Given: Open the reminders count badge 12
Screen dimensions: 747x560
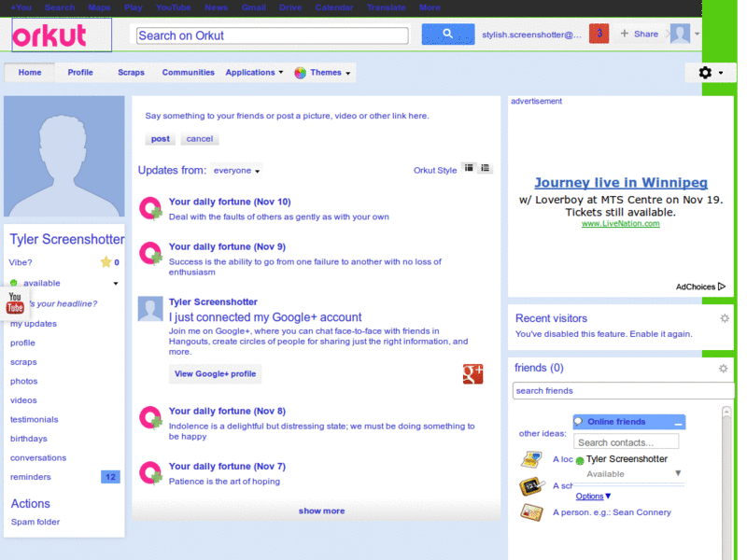Looking at the screenshot, I should 110,477.
